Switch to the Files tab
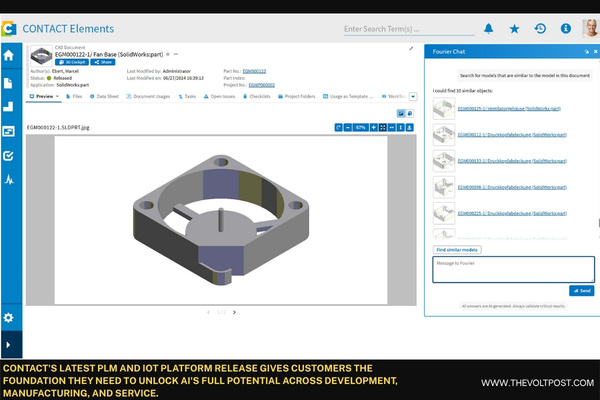The height and width of the screenshot is (400, 600). pos(74,96)
